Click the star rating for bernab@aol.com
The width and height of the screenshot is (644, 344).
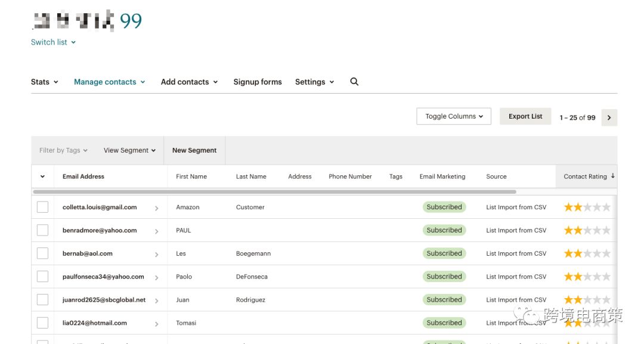587,253
